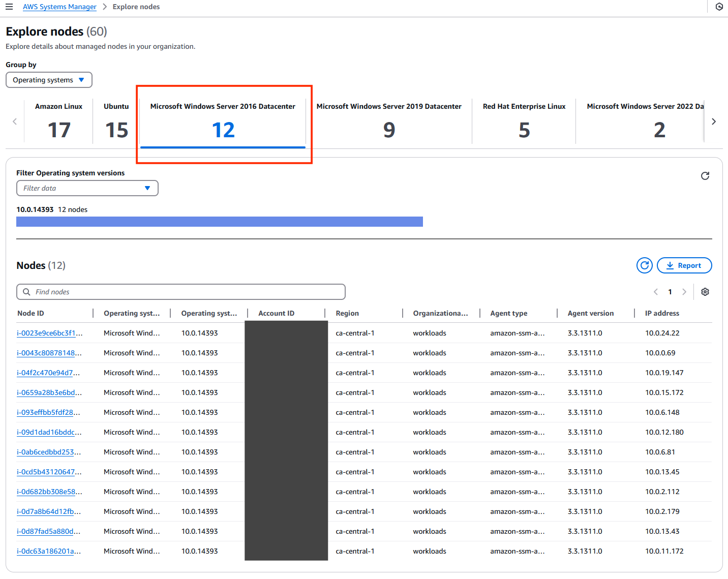The height and width of the screenshot is (579, 728).
Task: Download the nodes Report
Action: coord(684,265)
